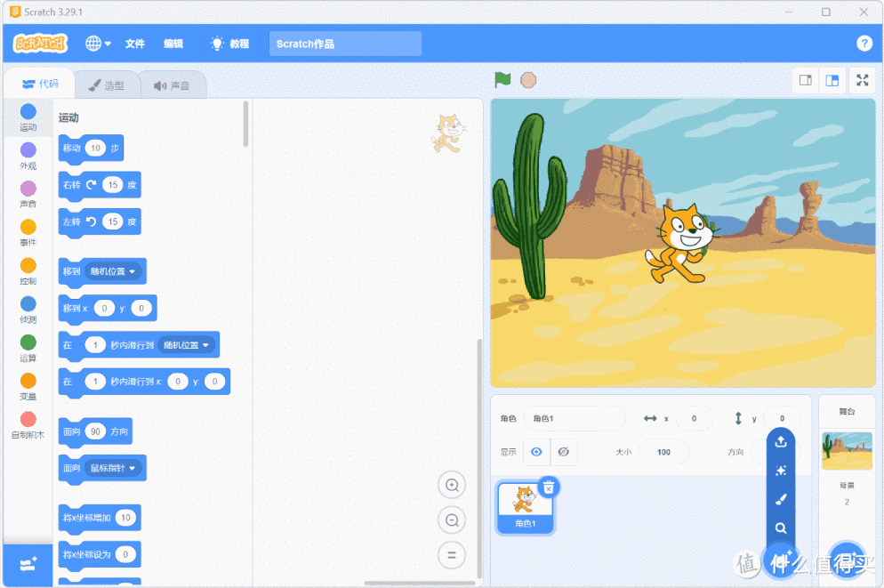
Task: Click the help question mark icon
Action: click(x=864, y=44)
